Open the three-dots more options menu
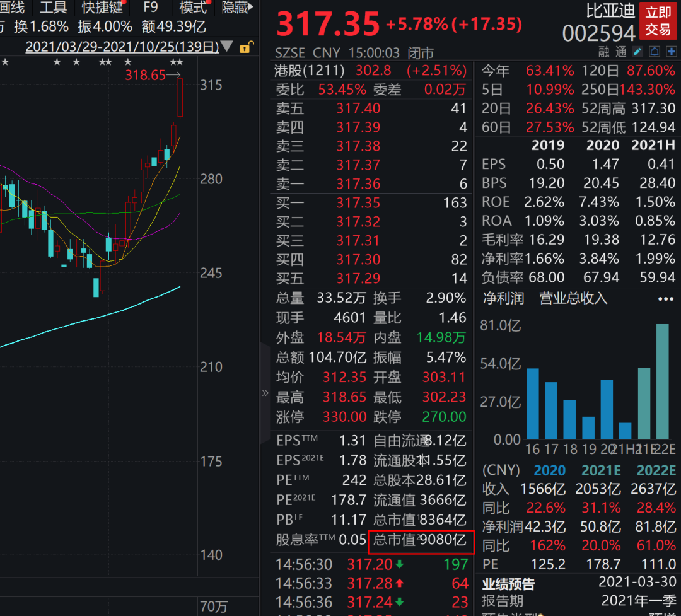 [x=666, y=299]
